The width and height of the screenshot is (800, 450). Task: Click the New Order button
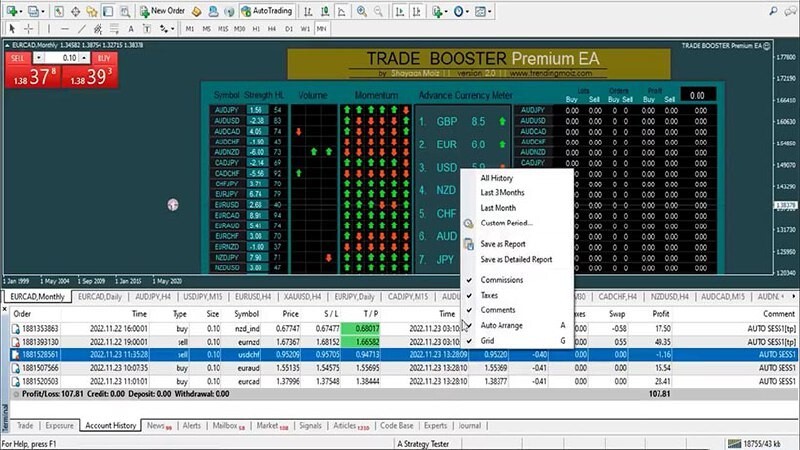[162, 11]
